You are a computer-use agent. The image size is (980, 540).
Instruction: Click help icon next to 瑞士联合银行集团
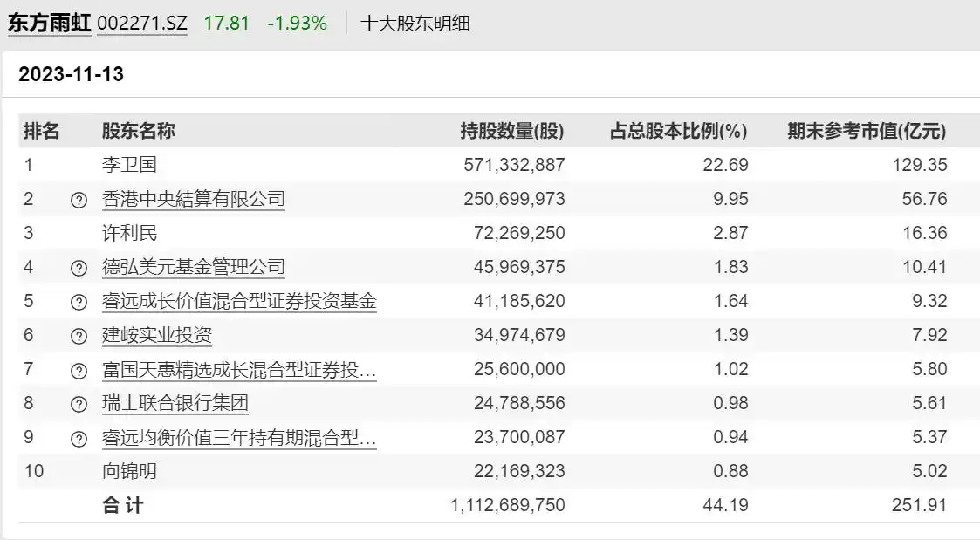point(79,404)
